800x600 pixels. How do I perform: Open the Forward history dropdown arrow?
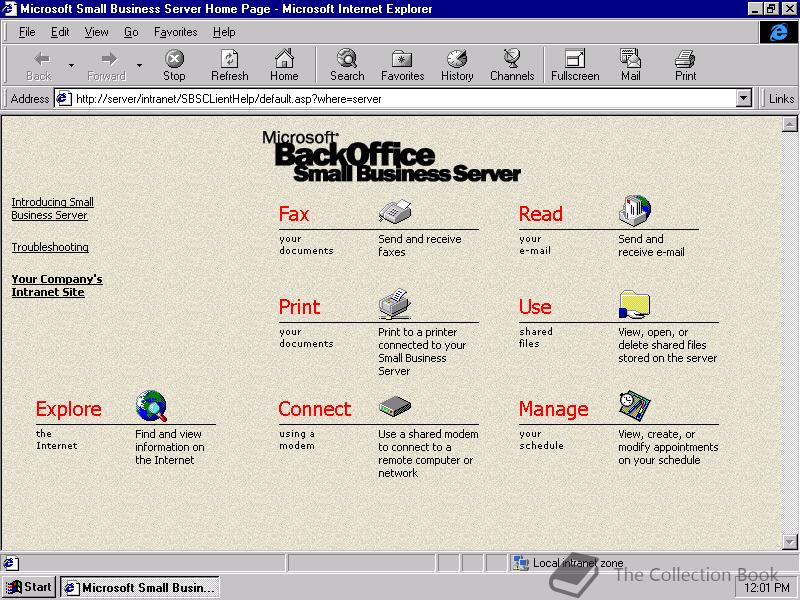pos(139,65)
